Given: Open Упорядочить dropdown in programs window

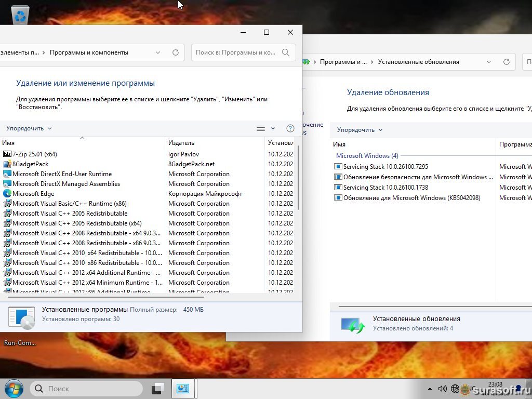Looking at the screenshot, I should [29, 128].
